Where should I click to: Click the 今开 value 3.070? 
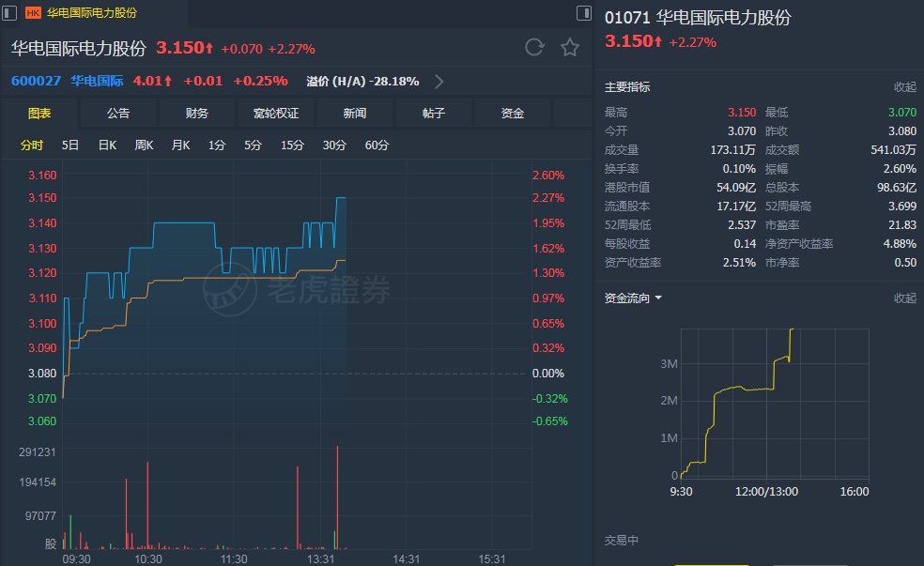pyautogui.click(x=741, y=130)
